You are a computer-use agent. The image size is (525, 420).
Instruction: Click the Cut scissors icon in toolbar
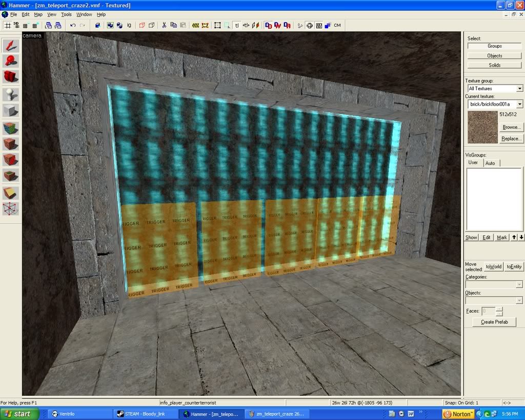click(164, 25)
